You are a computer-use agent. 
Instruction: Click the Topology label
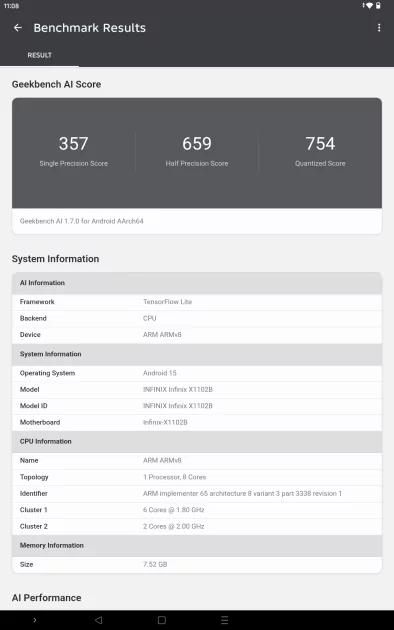(34, 477)
